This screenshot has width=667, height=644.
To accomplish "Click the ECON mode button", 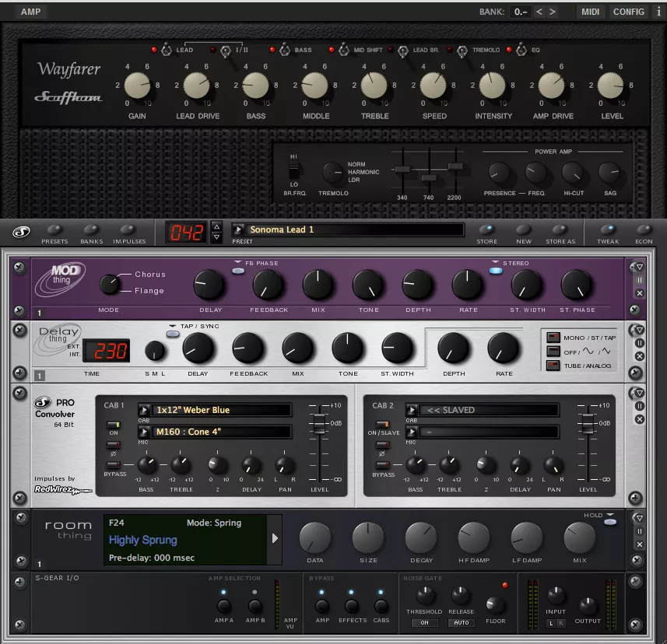I will 644,230.
